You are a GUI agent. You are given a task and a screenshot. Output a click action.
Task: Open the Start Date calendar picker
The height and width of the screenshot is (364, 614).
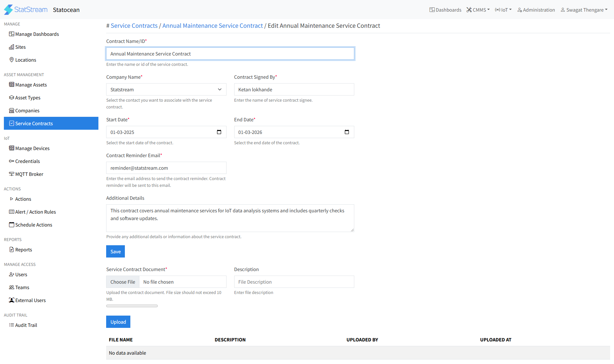click(x=219, y=132)
